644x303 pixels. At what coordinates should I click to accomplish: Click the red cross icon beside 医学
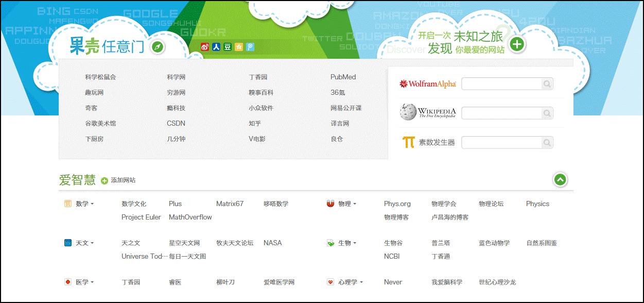pyautogui.click(x=67, y=282)
